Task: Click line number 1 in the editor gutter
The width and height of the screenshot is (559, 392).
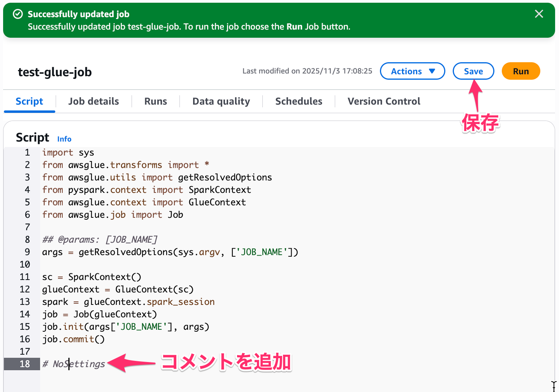Action: click(x=27, y=152)
